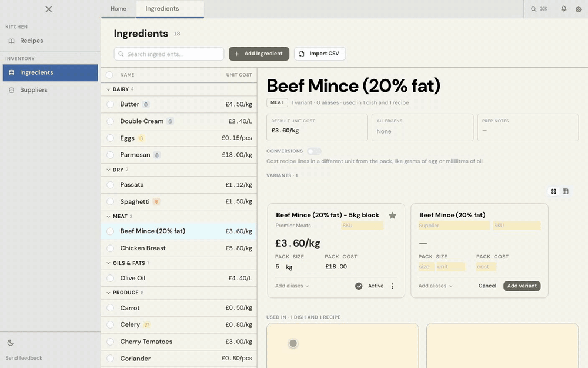588x368 pixels.
Task: Tick the Passata row checkbox
Action: (x=111, y=185)
